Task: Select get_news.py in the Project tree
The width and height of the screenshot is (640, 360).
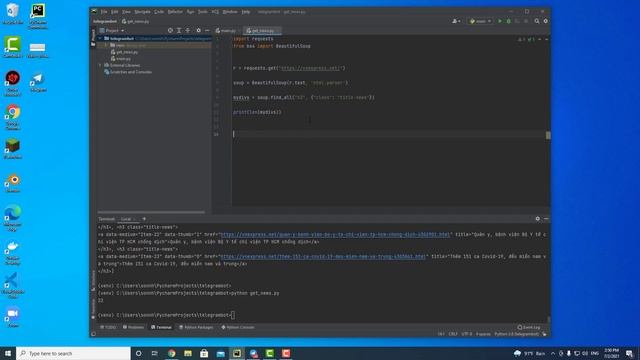Action: pyautogui.click(x=124, y=52)
